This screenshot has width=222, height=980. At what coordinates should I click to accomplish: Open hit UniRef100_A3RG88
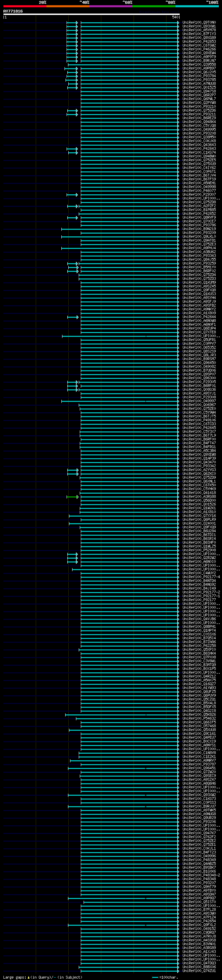click(199, 496)
